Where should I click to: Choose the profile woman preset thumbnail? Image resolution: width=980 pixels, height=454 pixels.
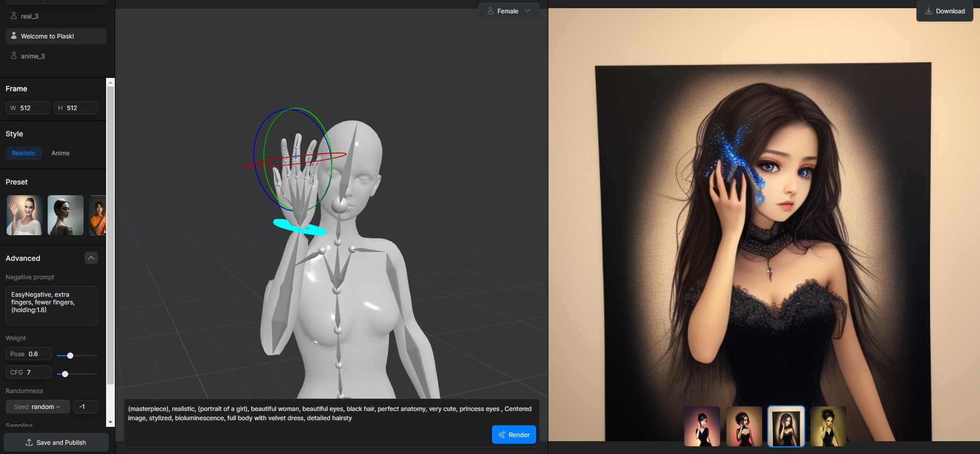[x=66, y=215]
